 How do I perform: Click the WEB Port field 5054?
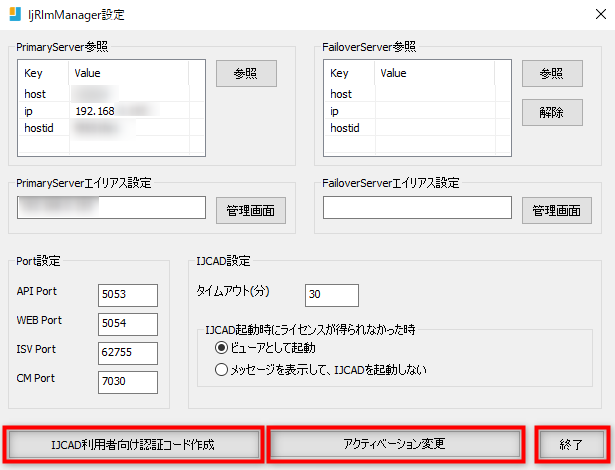[128, 324]
